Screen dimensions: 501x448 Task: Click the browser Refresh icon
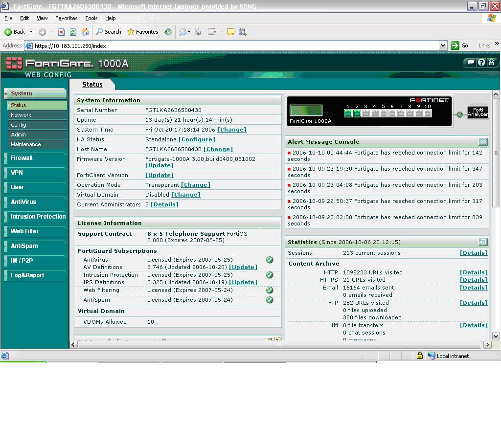(x=73, y=32)
